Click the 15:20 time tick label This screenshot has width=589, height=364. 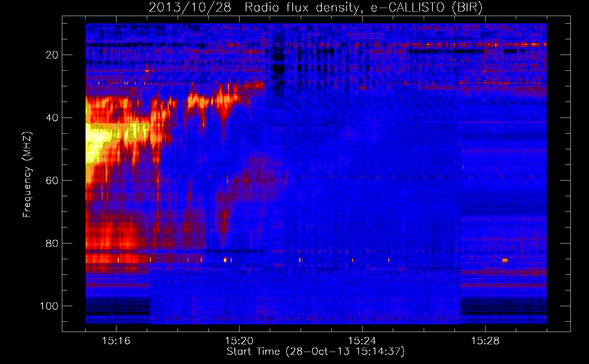coord(239,341)
